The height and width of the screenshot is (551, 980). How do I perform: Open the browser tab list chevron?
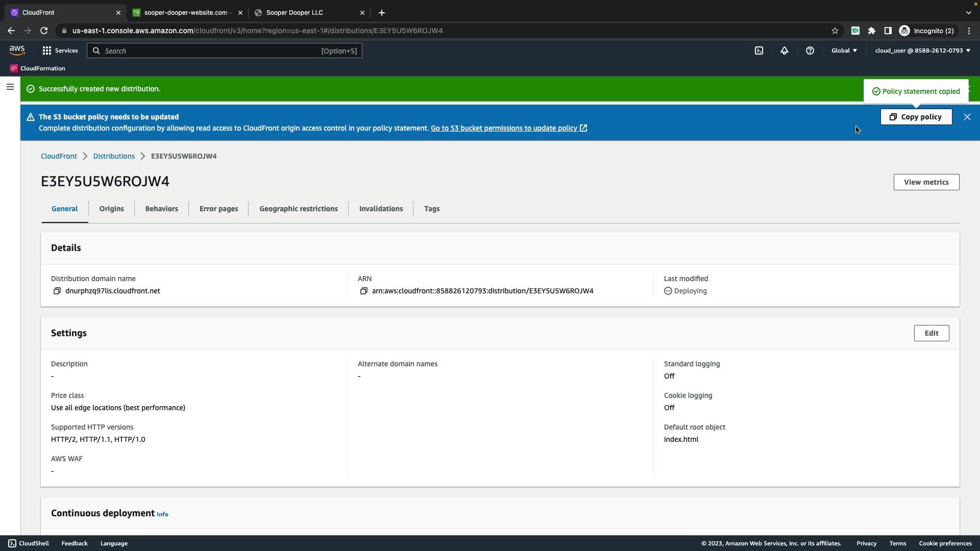[x=968, y=12]
